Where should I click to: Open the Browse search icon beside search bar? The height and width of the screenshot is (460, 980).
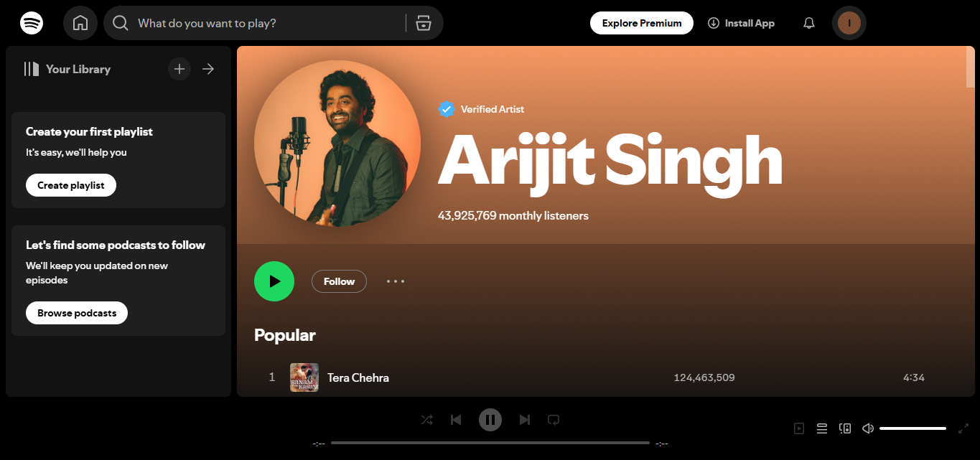coord(424,22)
